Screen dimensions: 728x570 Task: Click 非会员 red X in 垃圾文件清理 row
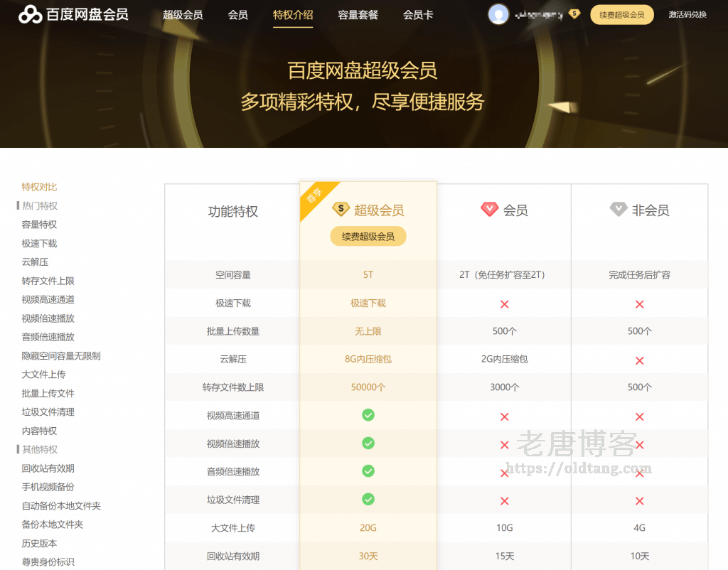pos(639,501)
